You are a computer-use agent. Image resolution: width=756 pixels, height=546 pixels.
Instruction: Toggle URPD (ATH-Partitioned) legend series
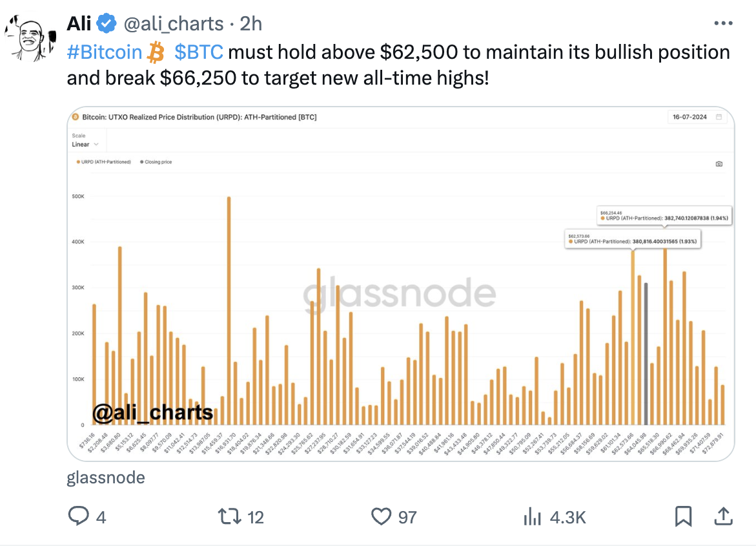click(x=104, y=162)
